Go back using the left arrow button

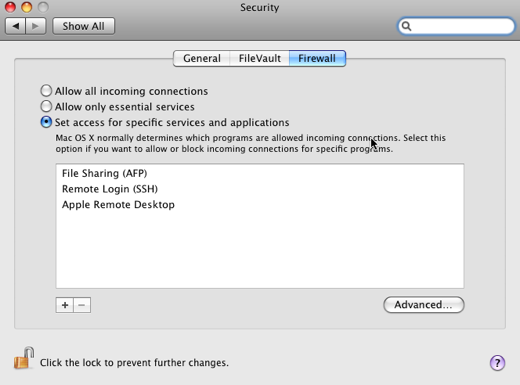click(x=15, y=26)
